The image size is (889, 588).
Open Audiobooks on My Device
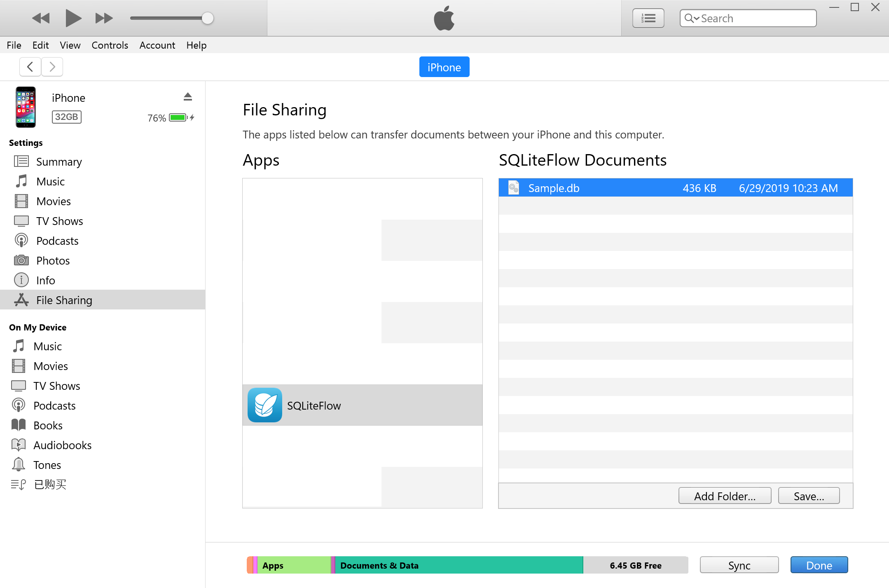click(62, 445)
